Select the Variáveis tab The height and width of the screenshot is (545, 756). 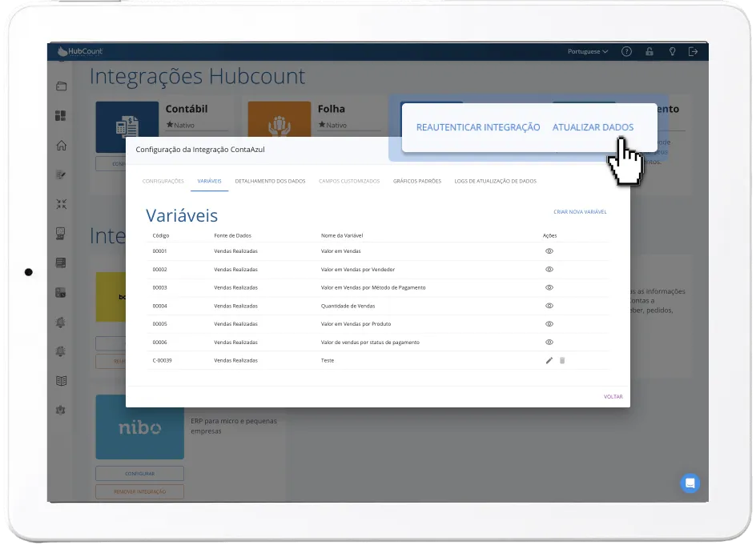click(209, 181)
